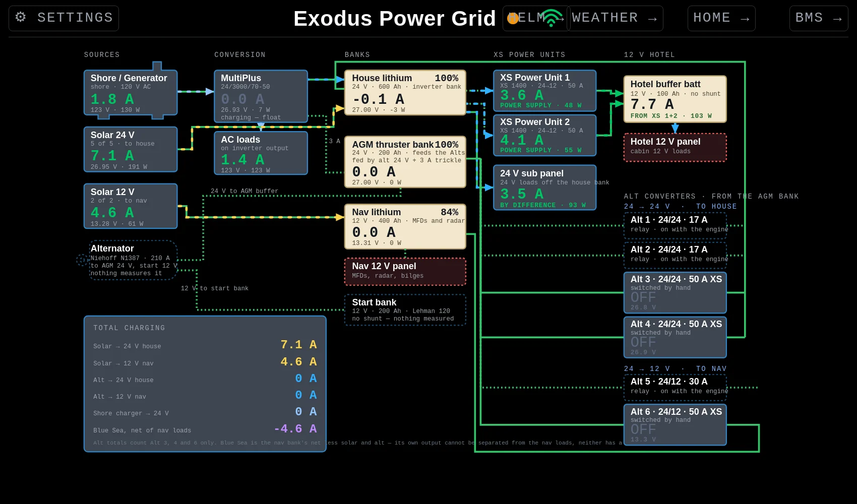Click the alternator symbol beside the Alternator box
The width and height of the screenshot is (857, 504).
(82, 260)
